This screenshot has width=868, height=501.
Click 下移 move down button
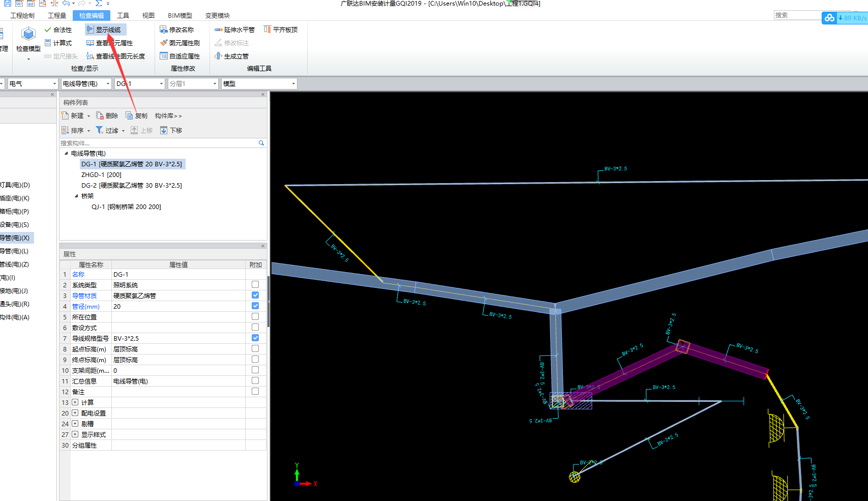click(171, 131)
